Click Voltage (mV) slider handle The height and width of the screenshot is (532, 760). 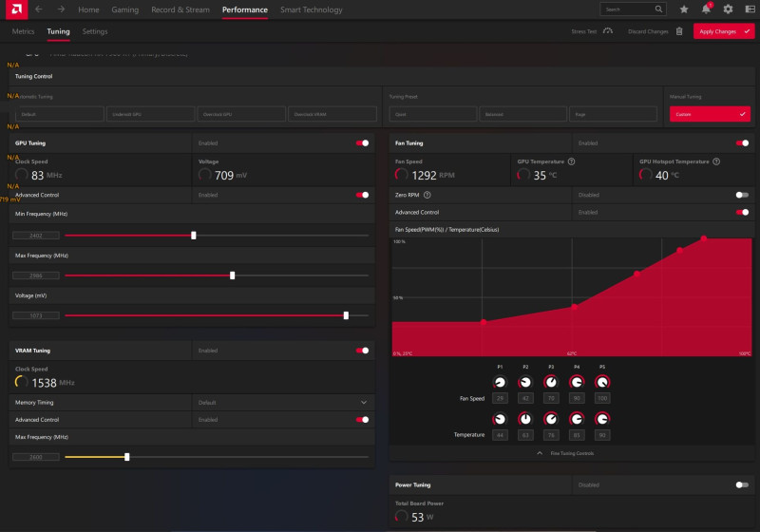(x=346, y=315)
